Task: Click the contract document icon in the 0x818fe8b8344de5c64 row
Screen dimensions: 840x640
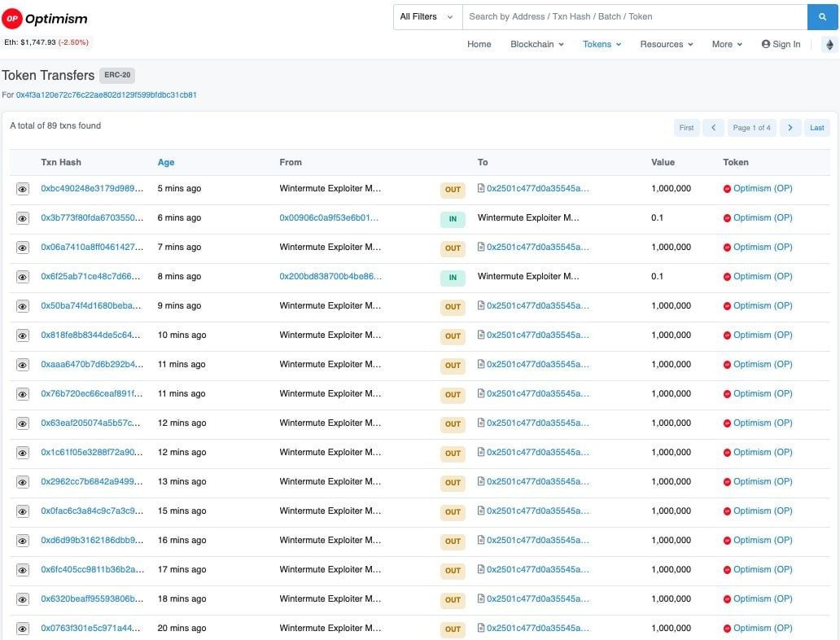Action: coord(481,335)
